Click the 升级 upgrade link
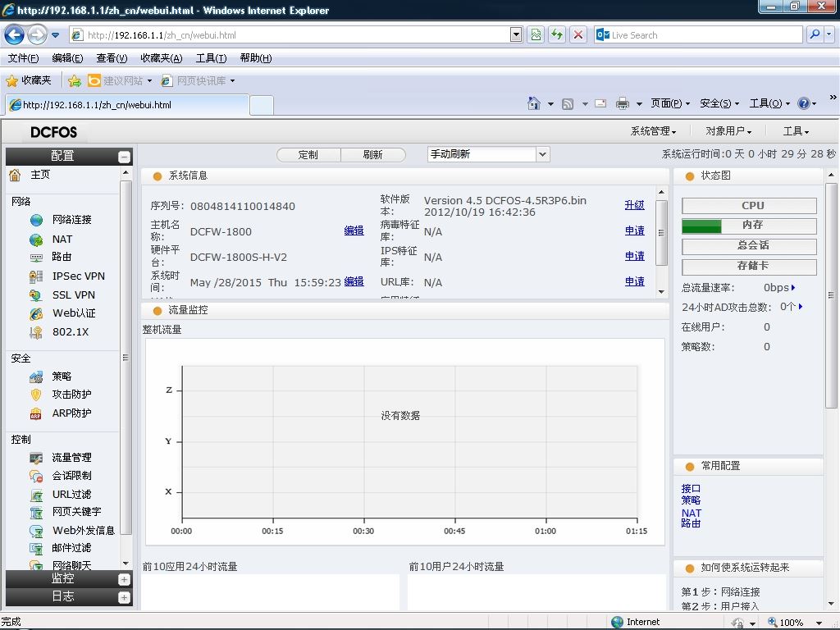 pos(634,204)
